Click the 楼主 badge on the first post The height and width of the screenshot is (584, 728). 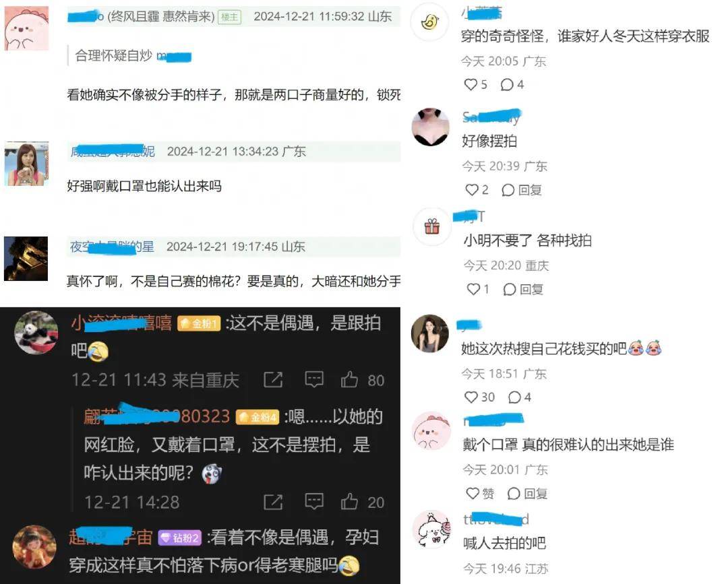pyautogui.click(x=230, y=17)
